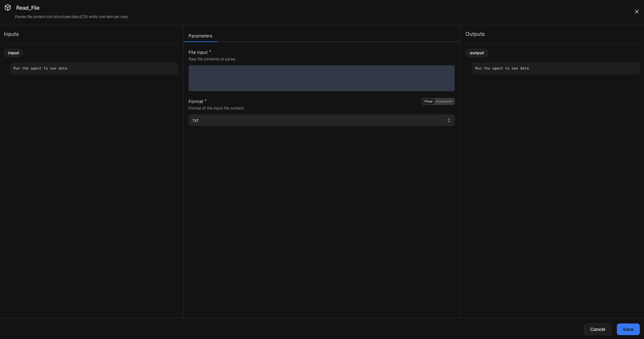The width and height of the screenshot is (644, 339).
Task: Select the input badge in Inputs panel
Action: coord(13,53)
